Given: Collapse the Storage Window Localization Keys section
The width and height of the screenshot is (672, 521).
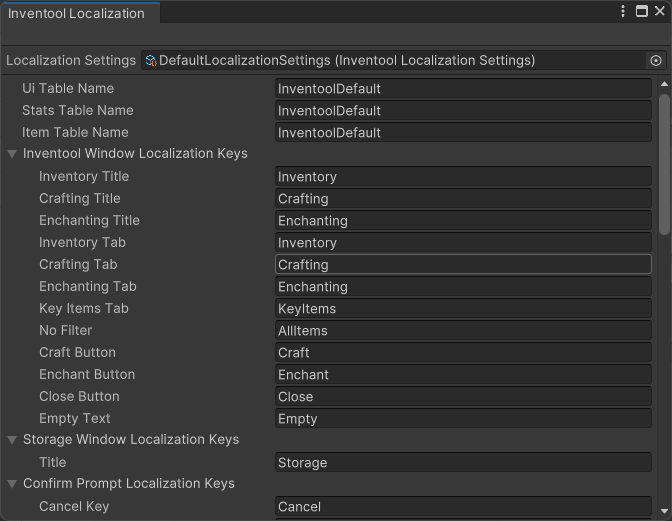Looking at the screenshot, I should [12, 440].
